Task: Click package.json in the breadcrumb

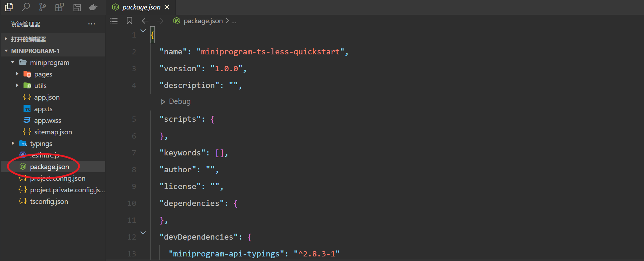Action: pos(203,21)
